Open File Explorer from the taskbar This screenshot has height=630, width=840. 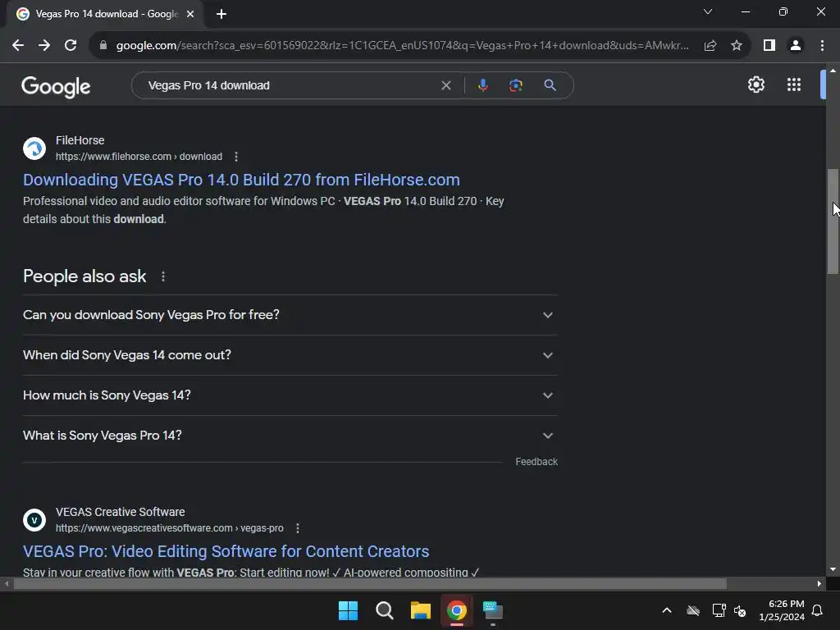click(421, 610)
